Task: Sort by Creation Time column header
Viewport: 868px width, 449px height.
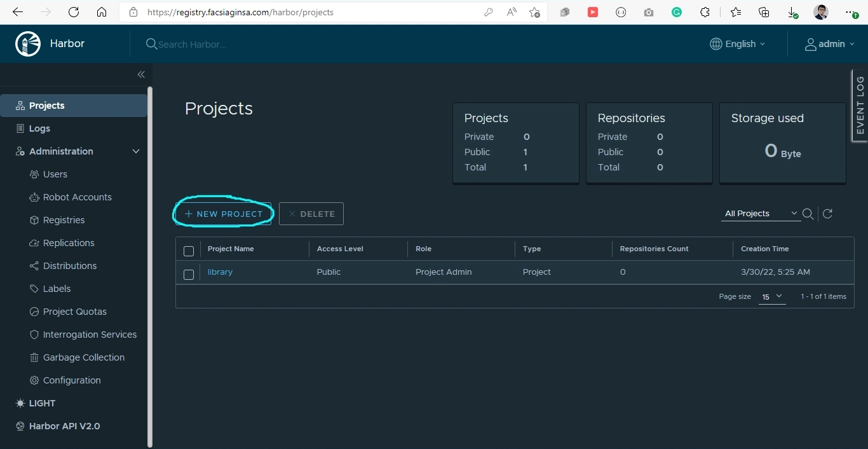Action: tap(765, 249)
